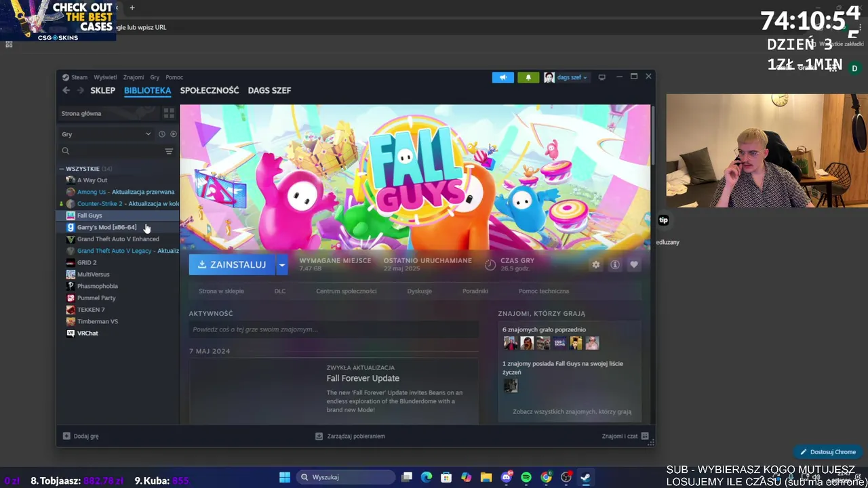Click the library search field
Viewport: 868px width, 488px height.
[x=112, y=151]
